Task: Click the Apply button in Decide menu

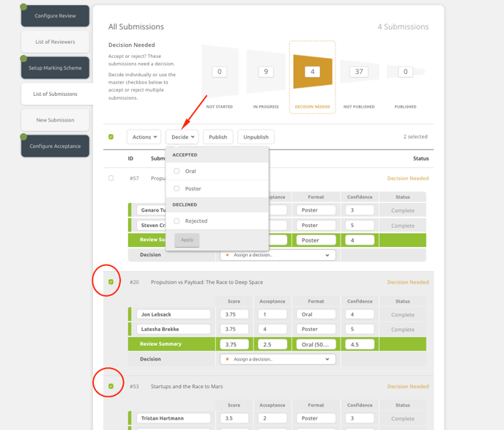Action: click(187, 240)
